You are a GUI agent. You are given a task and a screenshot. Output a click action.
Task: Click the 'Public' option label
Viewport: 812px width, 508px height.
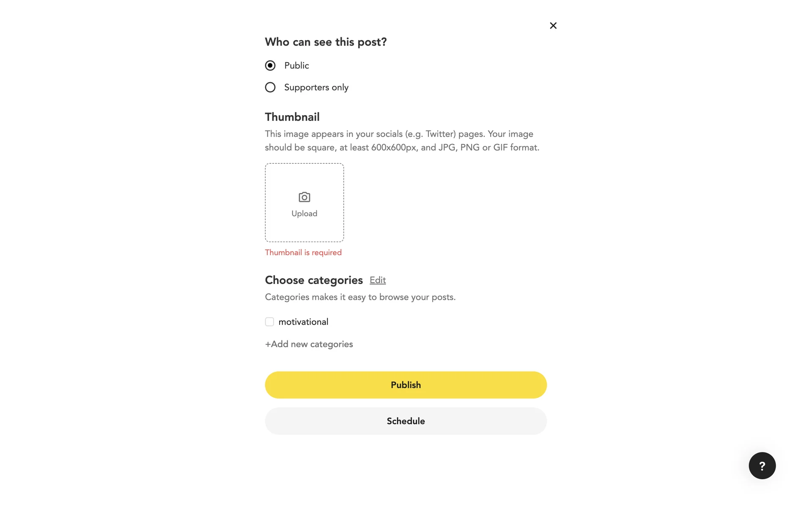coord(296,66)
